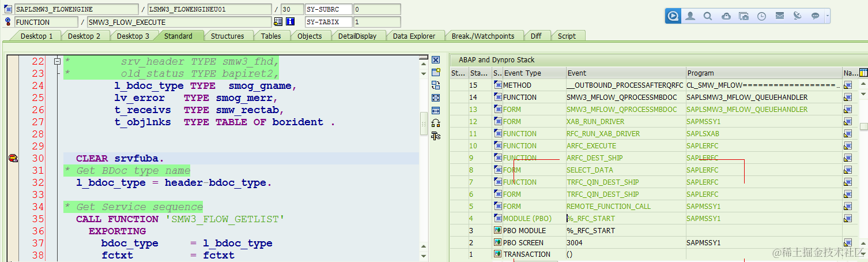Open the Tables tab
The width and height of the screenshot is (868, 262).
271,36
